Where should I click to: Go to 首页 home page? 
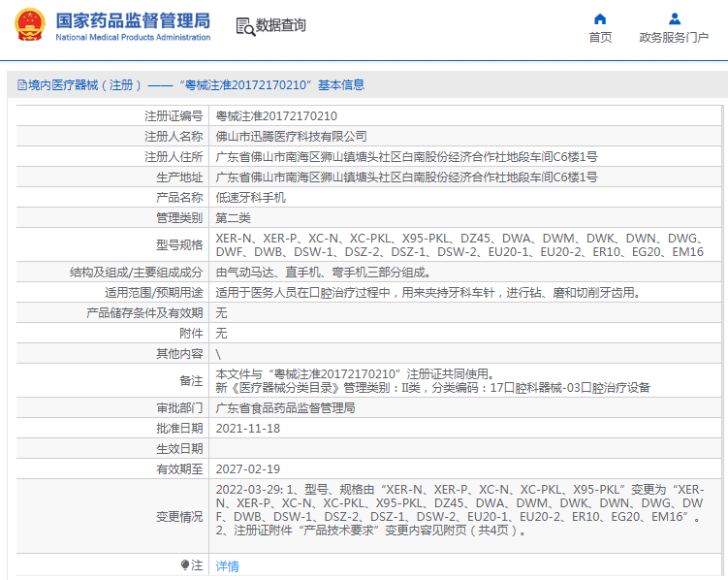point(600,37)
